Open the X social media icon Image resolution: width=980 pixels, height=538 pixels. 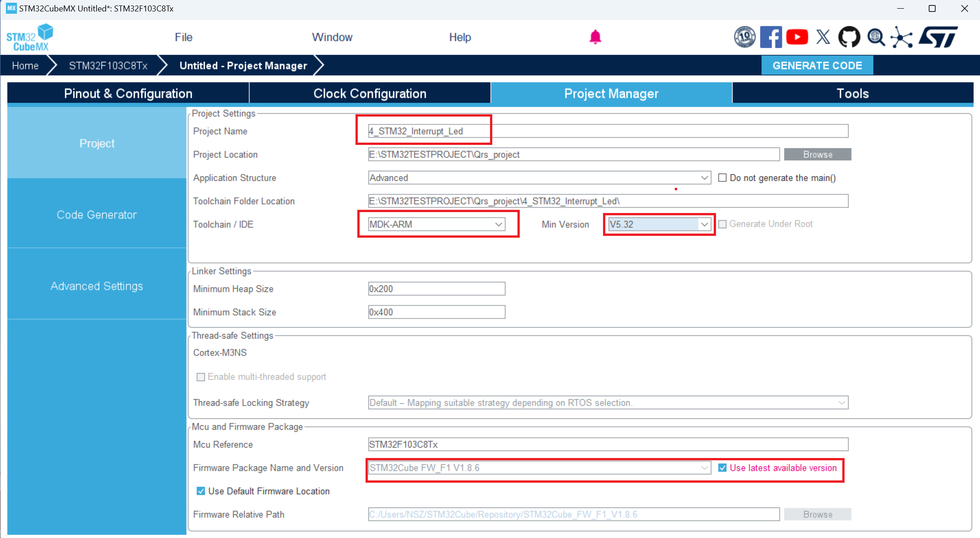[x=823, y=37]
